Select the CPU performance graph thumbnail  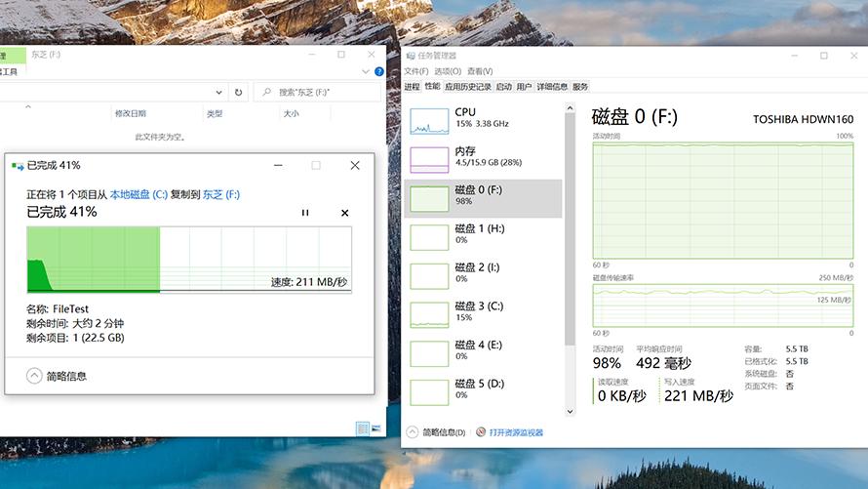coord(429,120)
